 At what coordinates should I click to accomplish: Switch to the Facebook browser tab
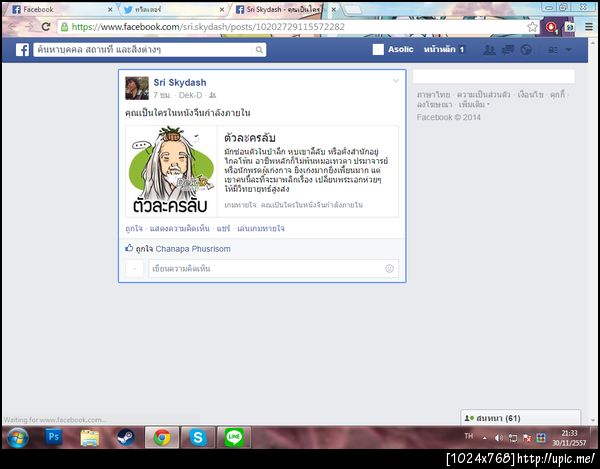tap(61, 10)
